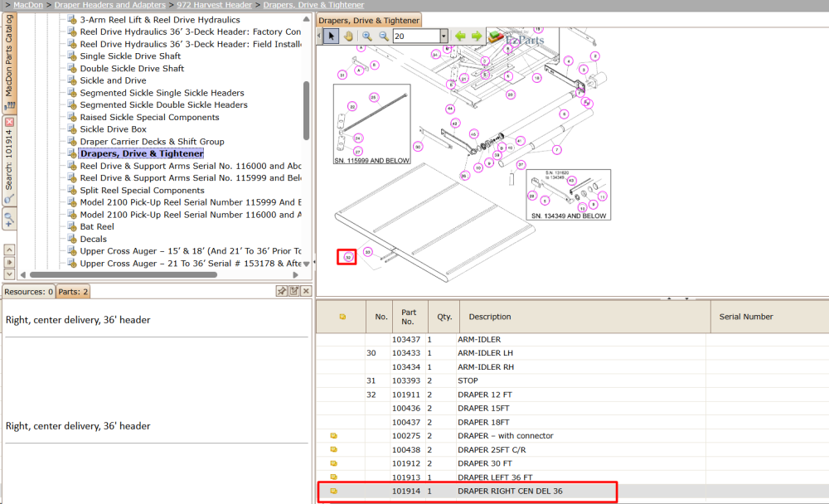Open note icon for DRAPER LEFT 36 FT

pyautogui.click(x=333, y=477)
